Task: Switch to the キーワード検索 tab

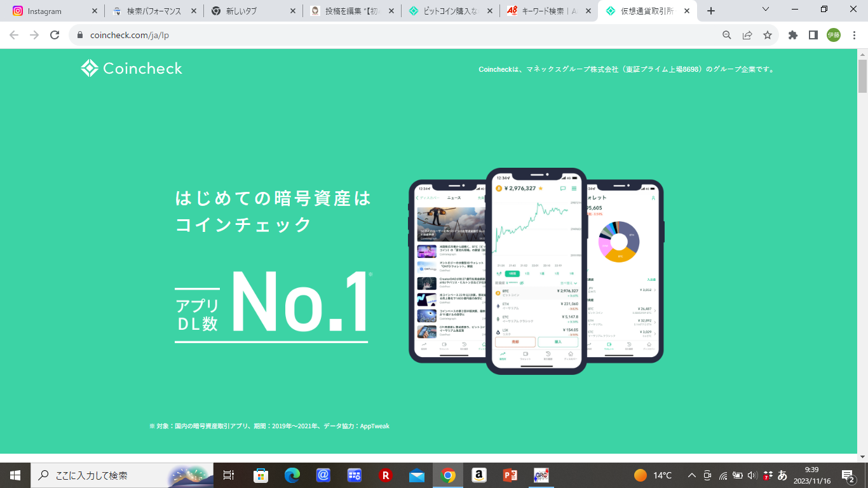Action: click(550, 11)
